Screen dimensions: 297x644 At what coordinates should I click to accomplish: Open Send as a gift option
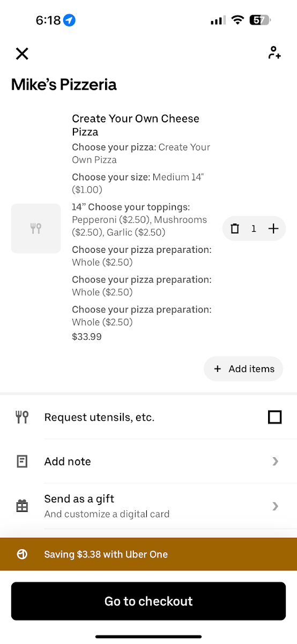[148, 506]
